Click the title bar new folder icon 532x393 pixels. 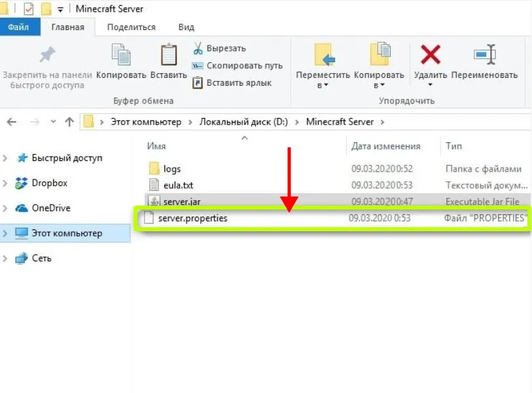pos(46,9)
